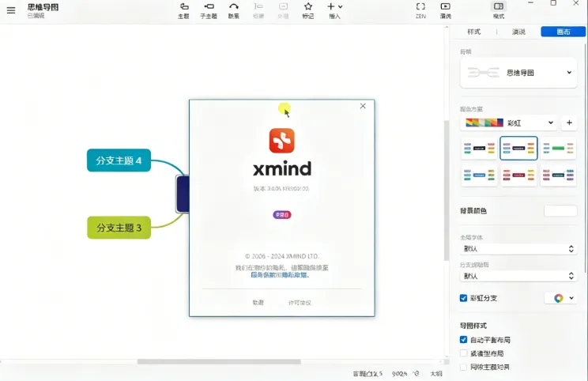Maximize the xmind window
The height and width of the screenshot is (381, 588).
click(x=553, y=3)
